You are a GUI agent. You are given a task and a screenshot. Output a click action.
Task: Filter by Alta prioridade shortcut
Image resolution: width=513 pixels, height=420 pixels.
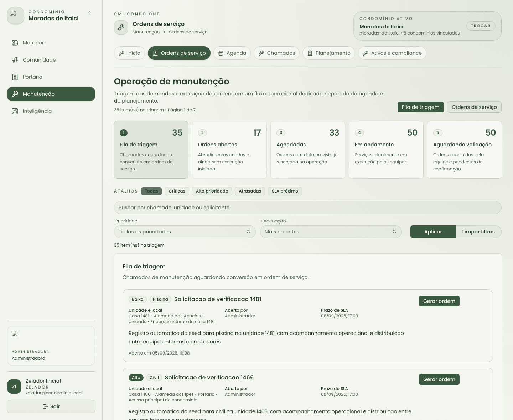pos(212,191)
